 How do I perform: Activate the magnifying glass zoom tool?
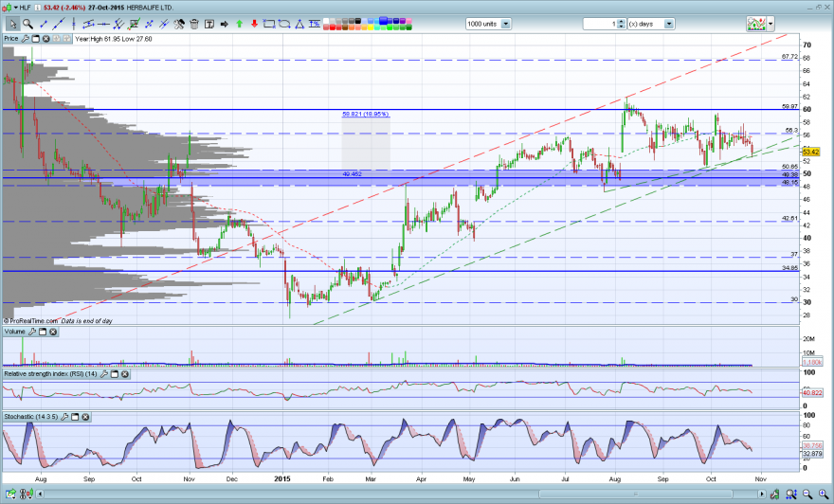(27, 24)
